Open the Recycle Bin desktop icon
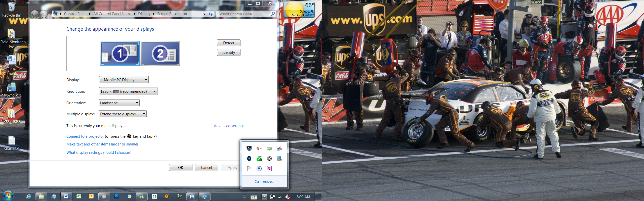The width and height of the screenshot is (644, 201). [x=12, y=9]
